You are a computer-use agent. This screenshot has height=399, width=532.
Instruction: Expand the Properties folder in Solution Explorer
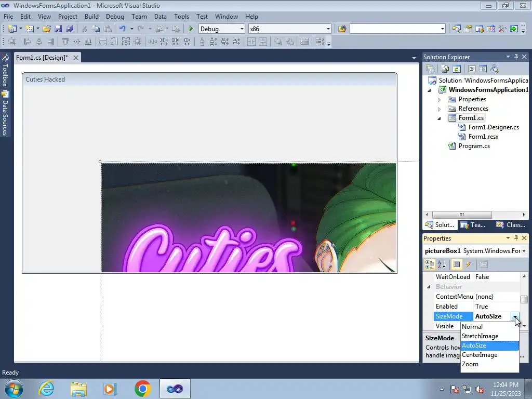pos(439,99)
